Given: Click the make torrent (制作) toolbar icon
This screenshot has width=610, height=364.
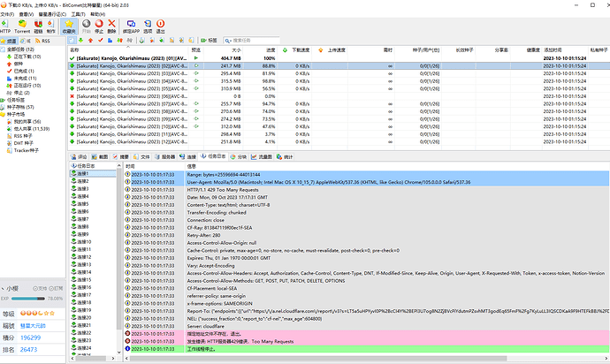Looking at the screenshot, I should 50,27.
